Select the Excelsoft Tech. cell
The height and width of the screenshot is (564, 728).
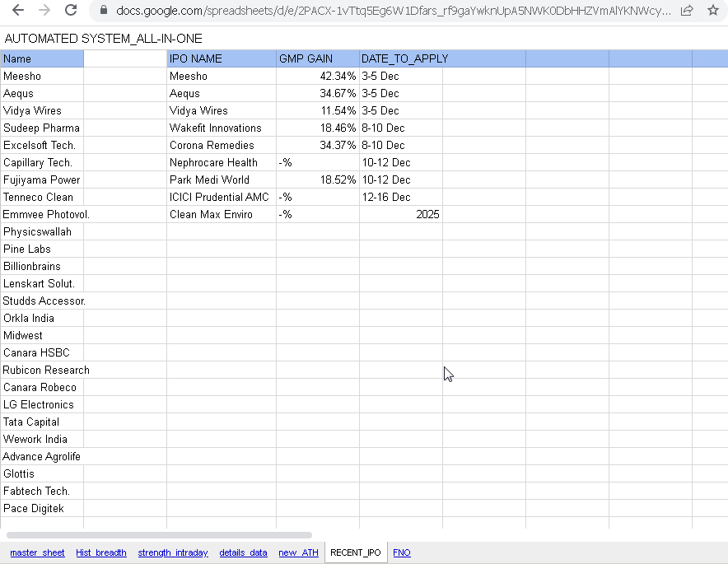coord(42,145)
